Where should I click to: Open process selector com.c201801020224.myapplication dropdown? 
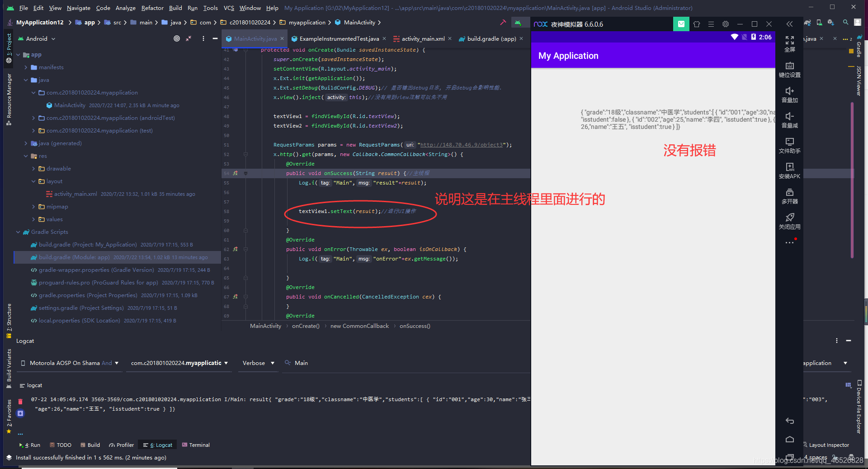coord(179,363)
